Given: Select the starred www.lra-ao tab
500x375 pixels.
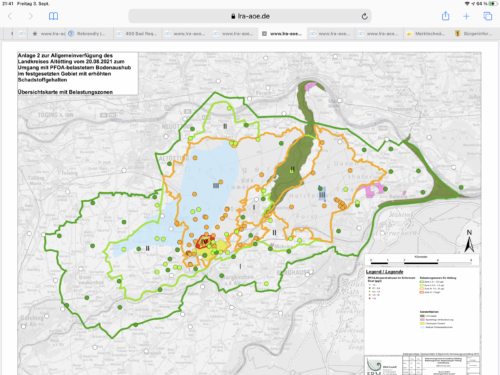Looking at the screenshot, I should [x=49, y=34].
